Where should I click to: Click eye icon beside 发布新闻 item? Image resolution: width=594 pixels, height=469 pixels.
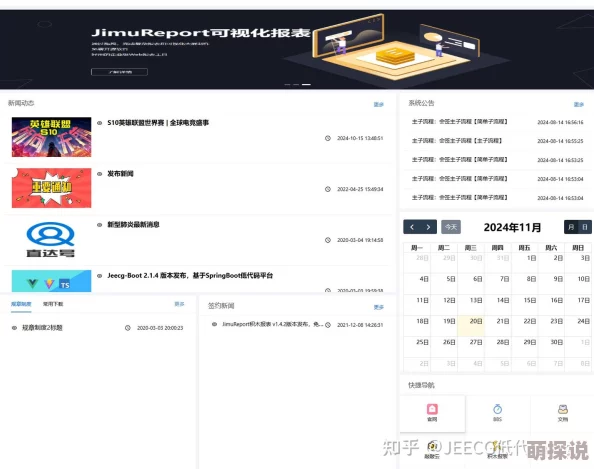pyautogui.click(x=100, y=174)
